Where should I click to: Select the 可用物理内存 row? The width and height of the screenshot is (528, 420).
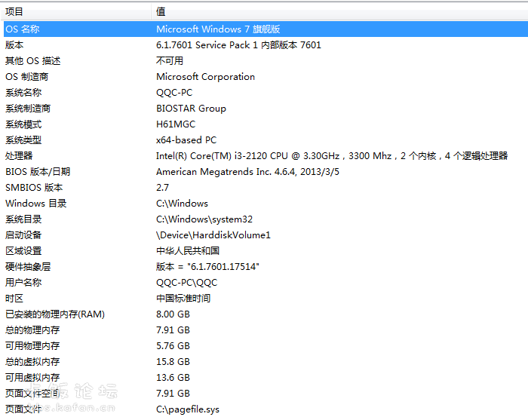[x=266, y=345]
